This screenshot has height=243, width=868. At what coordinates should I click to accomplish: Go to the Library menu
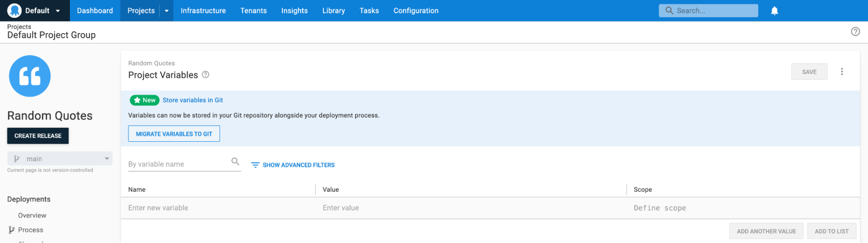point(333,10)
